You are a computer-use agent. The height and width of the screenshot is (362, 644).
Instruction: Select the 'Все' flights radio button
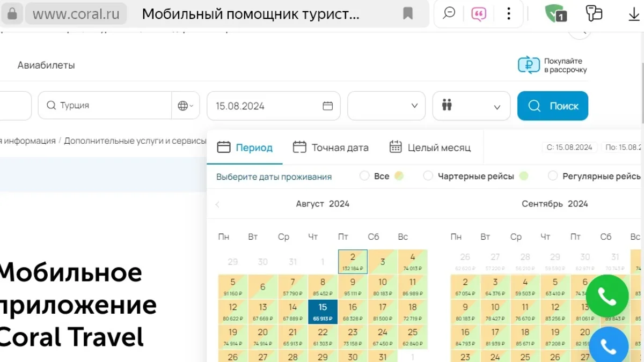[x=365, y=176]
